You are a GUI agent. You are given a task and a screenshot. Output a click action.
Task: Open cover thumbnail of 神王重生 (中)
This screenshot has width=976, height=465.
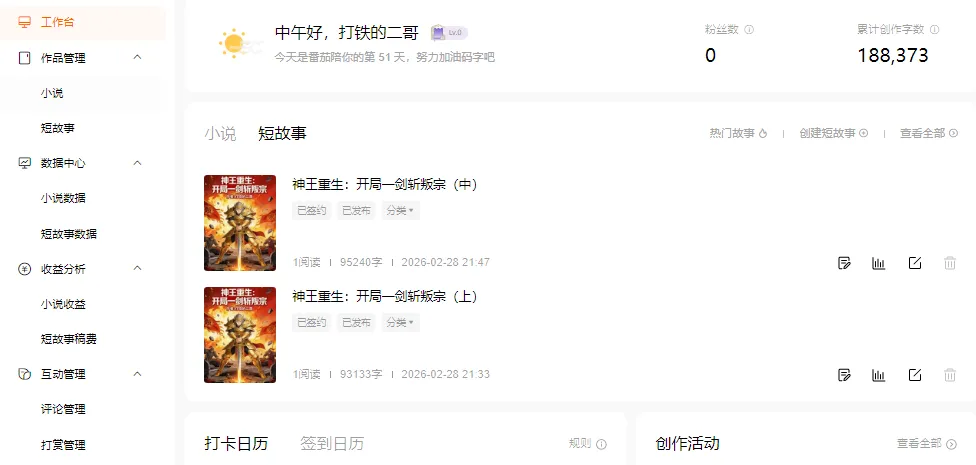tap(240, 223)
